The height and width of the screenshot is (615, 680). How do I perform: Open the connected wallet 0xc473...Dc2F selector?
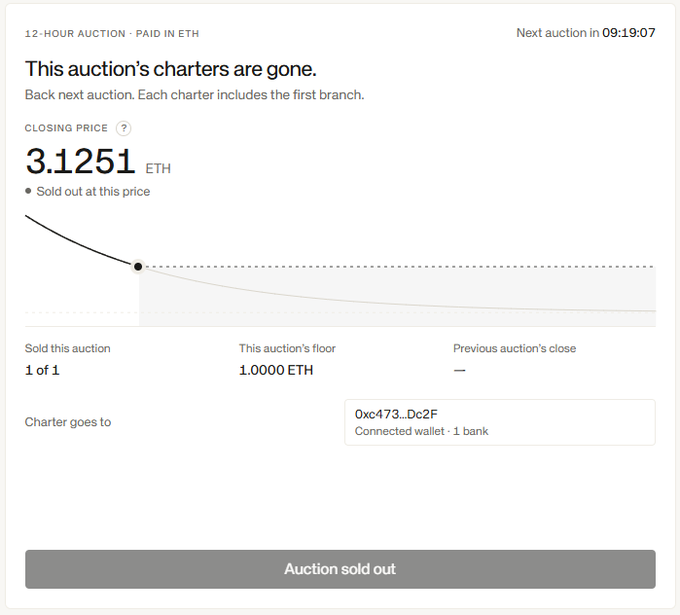click(x=500, y=422)
